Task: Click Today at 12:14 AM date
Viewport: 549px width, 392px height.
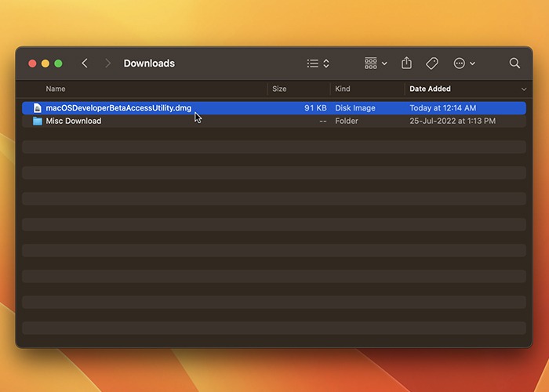Action: (443, 108)
